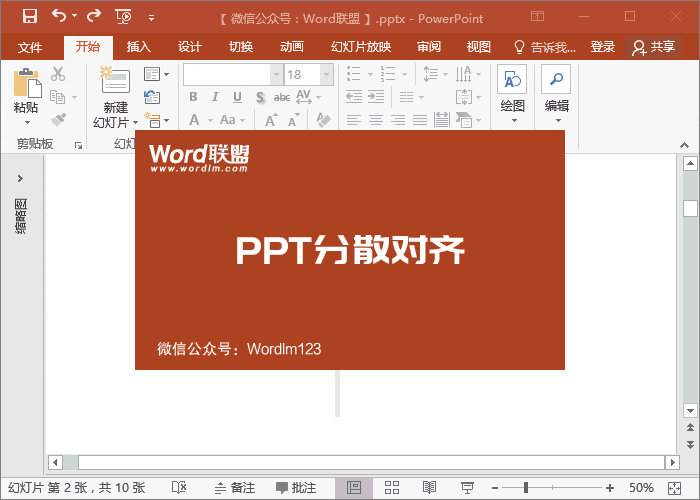Click the 登录 link
Viewport: 700px width, 500px height.
(603, 47)
